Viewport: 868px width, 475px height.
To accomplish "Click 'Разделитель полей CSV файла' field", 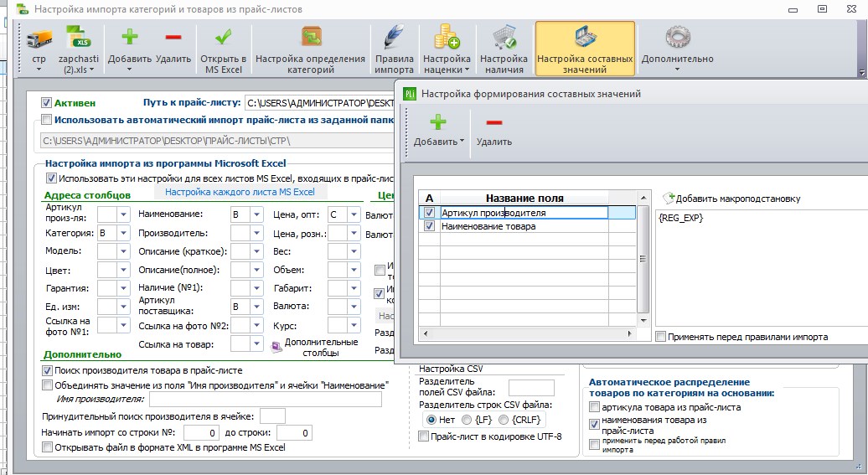I will pos(531,388).
